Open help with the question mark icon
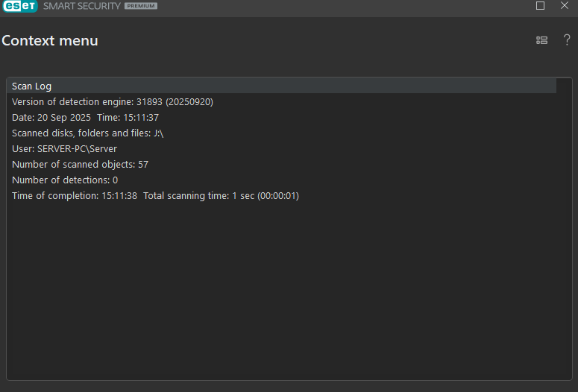The height and width of the screenshot is (392, 578). click(567, 39)
